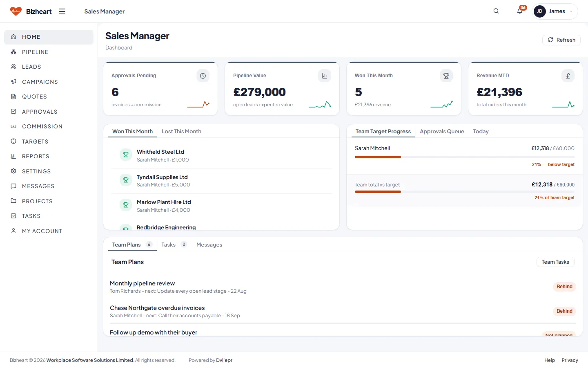The height and width of the screenshot is (368, 588).
Task: Open the Messages tab in bottom panel
Action: coord(209,245)
